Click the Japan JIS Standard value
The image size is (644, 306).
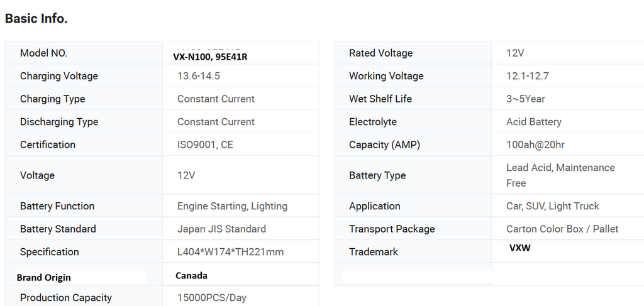(221, 229)
